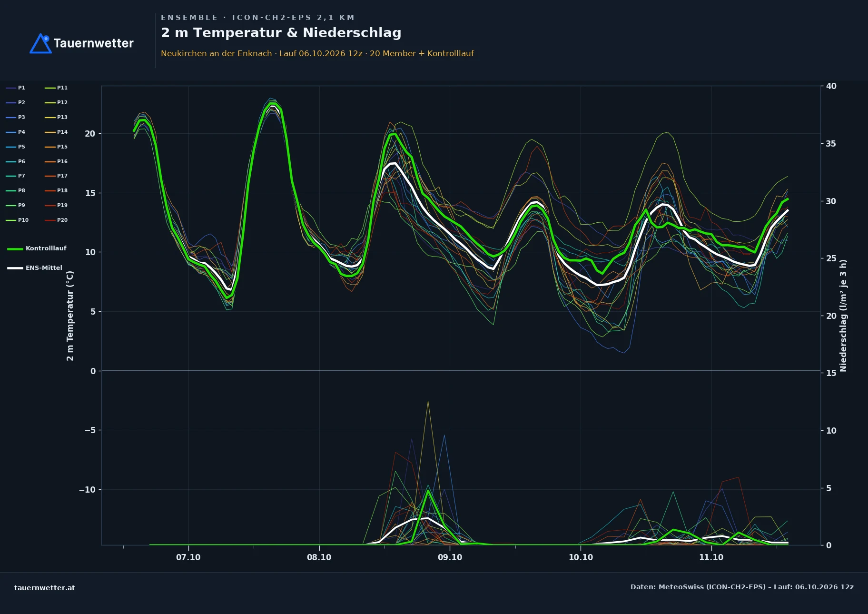Click the "2 m Temperatur (°C)" axis title

point(70,316)
